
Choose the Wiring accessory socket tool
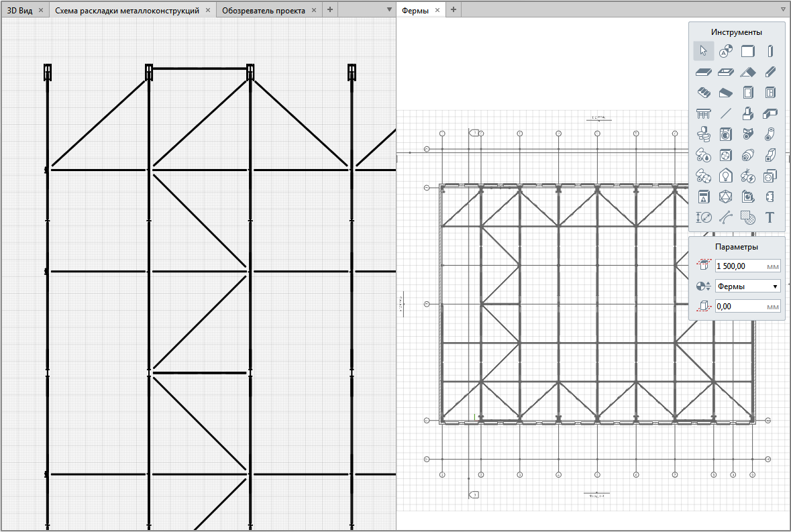pyautogui.click(x=770, y=176)
